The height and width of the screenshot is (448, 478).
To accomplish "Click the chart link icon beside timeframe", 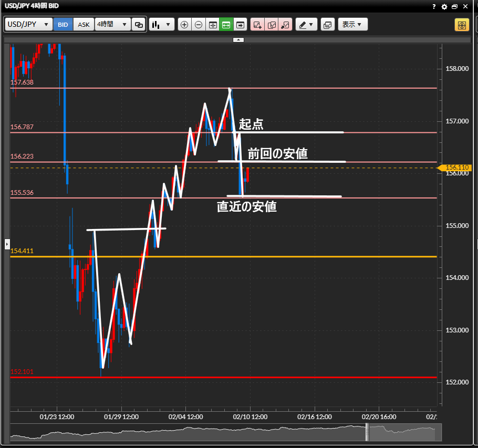I will point(139,25).
